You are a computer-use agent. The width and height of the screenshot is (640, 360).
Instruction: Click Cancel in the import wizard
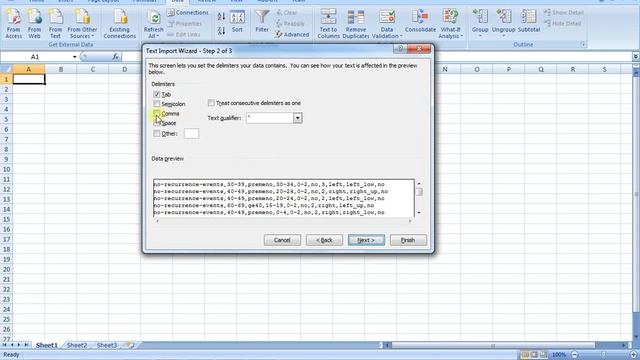pyautogui.click(x=282, y=240)
